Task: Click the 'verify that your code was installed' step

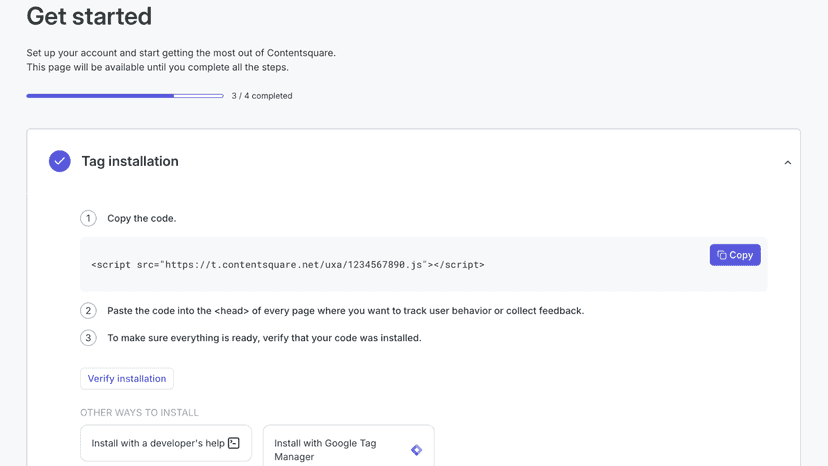Action: [x=264, y=338]
